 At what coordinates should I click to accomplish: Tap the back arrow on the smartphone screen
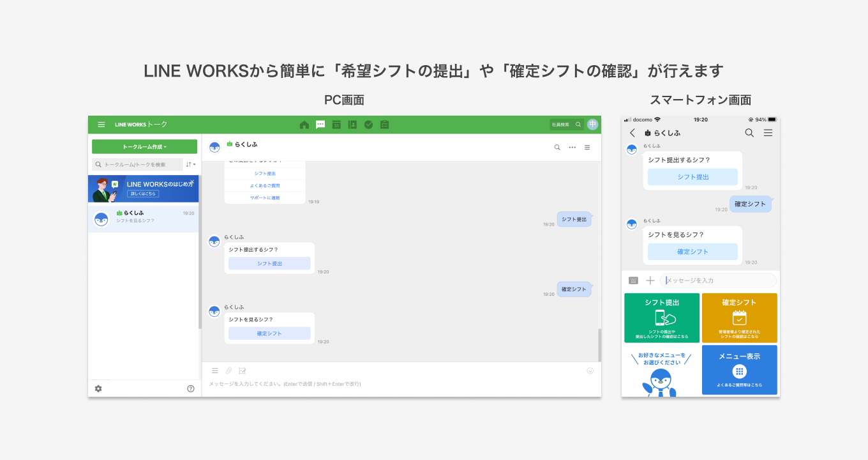tap(632, 133)
